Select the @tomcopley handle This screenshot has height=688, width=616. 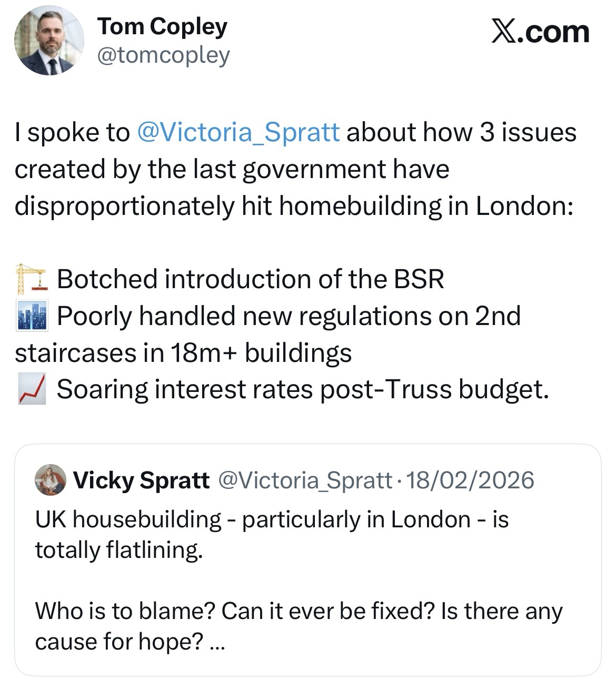coord(163,55)
